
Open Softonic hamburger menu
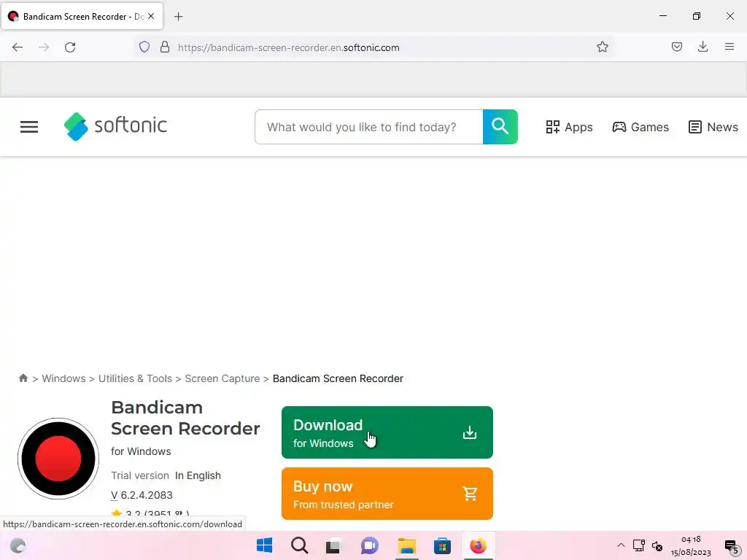29,127
